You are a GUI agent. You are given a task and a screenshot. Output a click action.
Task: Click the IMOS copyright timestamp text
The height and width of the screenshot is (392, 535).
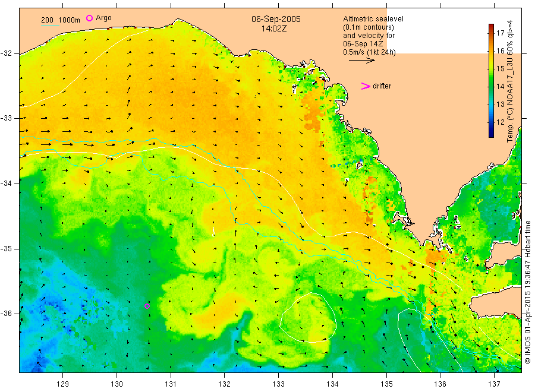(527, 292)
